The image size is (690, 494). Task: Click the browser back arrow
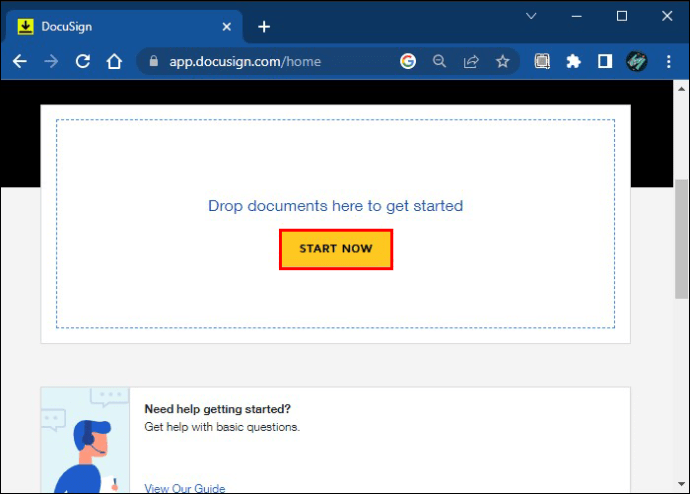click(x=20, y=61)
